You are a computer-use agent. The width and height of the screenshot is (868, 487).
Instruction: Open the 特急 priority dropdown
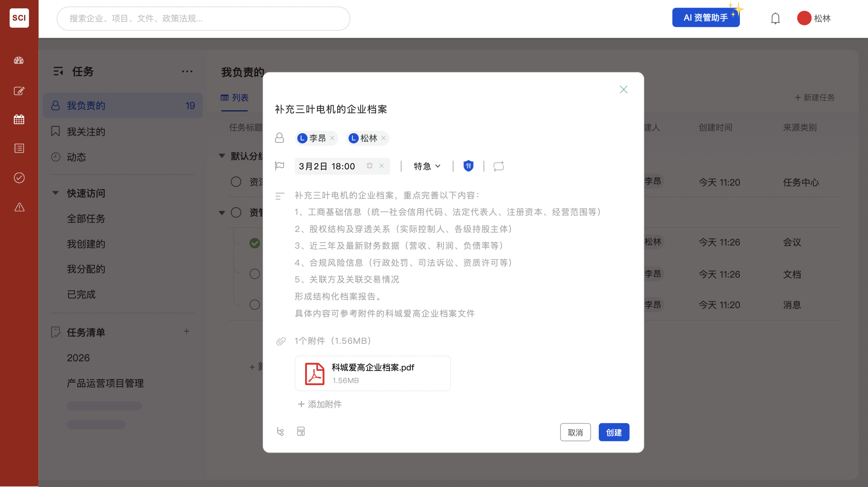tap(427, 166)
